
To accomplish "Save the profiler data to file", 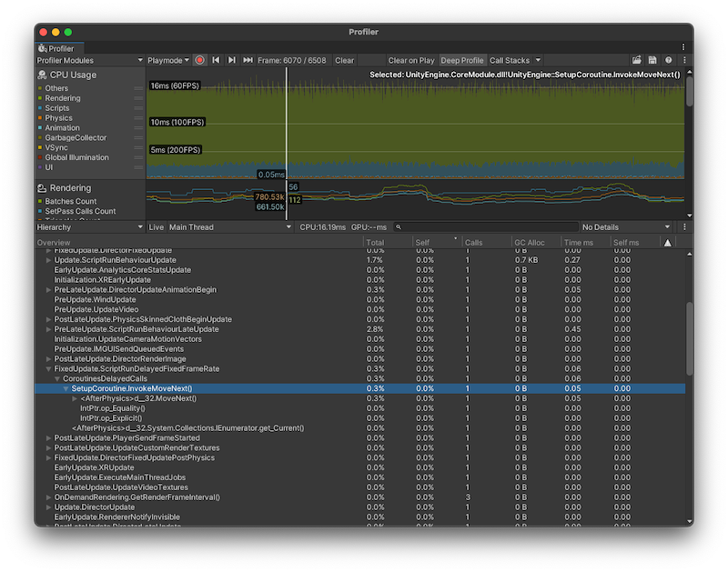I will tap(653, 59).
